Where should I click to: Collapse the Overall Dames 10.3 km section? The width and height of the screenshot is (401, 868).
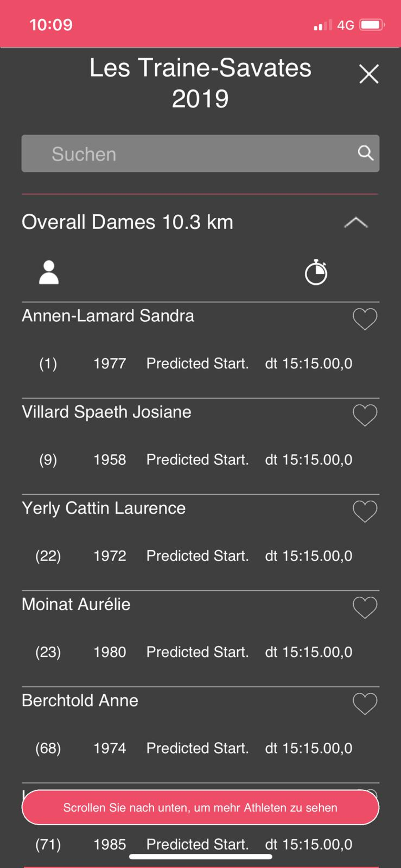(356, 223)
